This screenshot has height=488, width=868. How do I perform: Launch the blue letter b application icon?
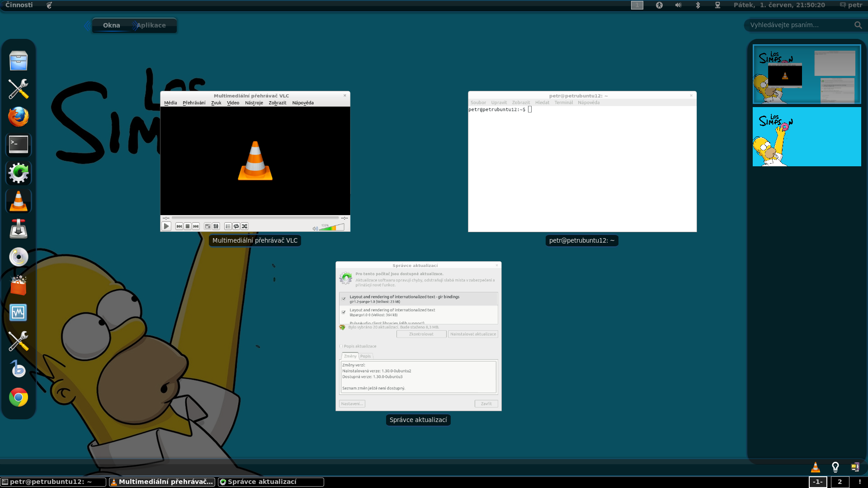point(19,369)
